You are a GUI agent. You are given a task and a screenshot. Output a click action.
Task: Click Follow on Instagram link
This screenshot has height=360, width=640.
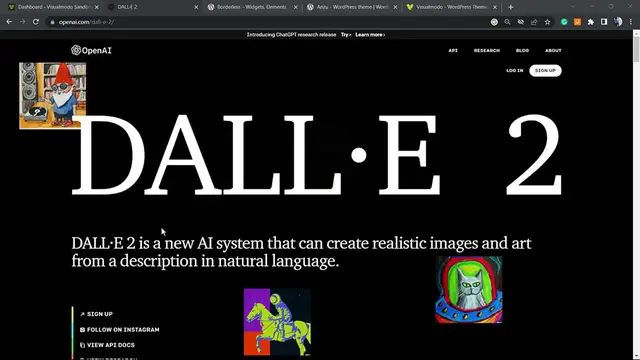click(123, 329)
